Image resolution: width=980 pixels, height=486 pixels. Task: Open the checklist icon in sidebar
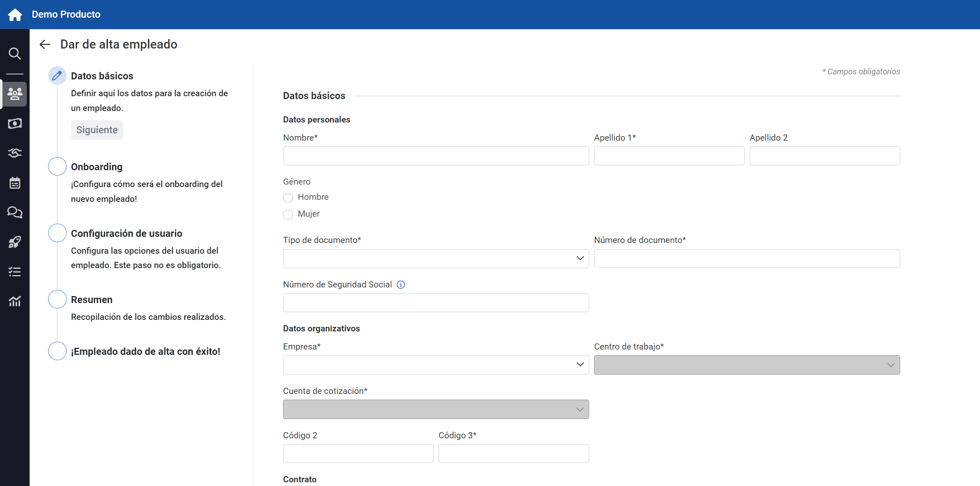(15, 272)
